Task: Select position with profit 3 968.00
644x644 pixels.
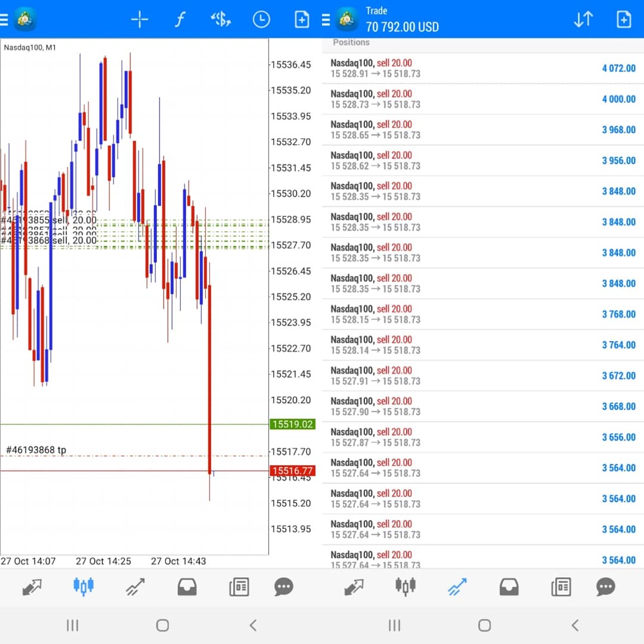Action: coord(483,130)
